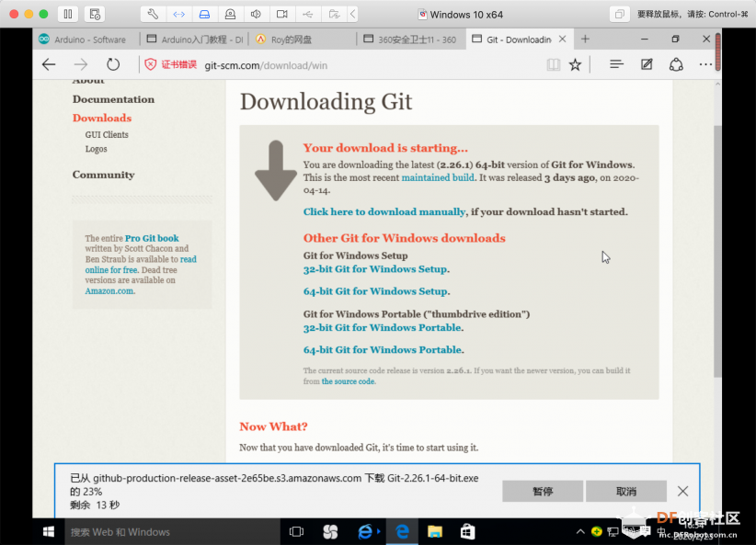The width and height of the screenshot is (756, 545).
Task: Click the Edge share icon
Action: tap(676, 64)
